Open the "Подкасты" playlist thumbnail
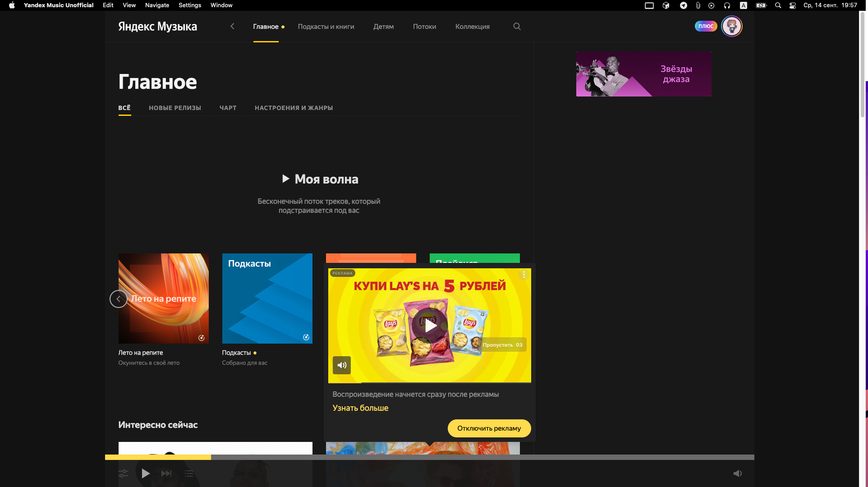 tap(267, 299)
